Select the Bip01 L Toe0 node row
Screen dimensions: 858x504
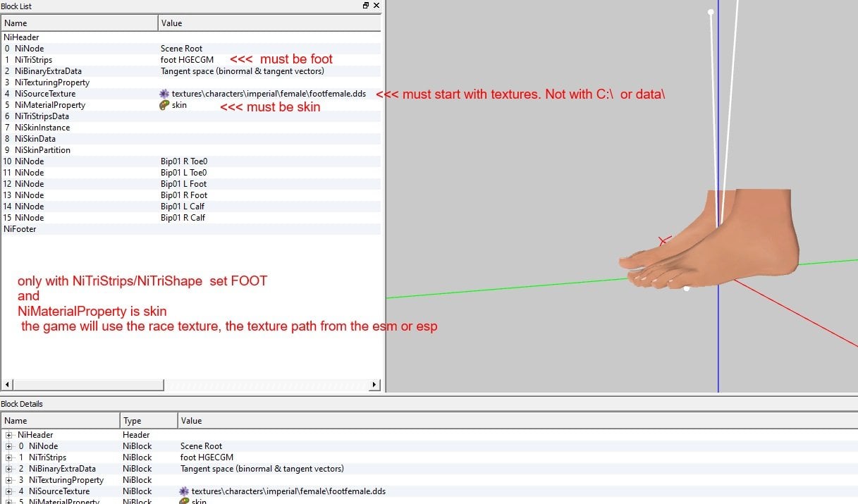190,173
